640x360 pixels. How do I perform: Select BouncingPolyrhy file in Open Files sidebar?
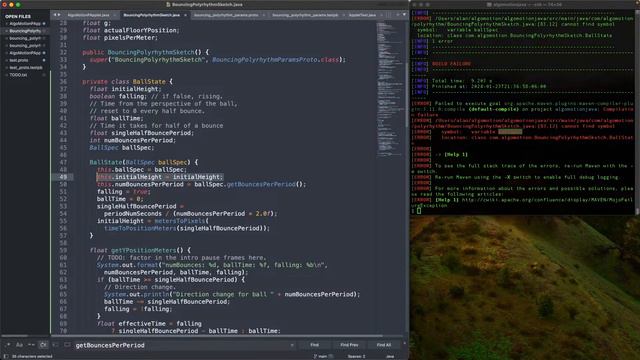pyautogui.click(x=25, y=31)
